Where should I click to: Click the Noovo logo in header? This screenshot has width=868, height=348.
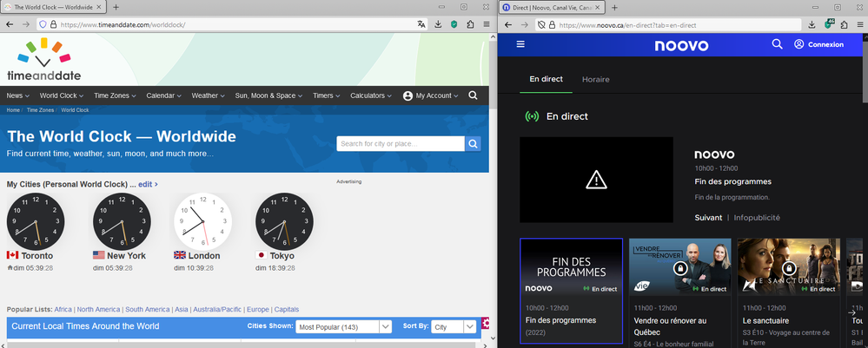point(681,45)
